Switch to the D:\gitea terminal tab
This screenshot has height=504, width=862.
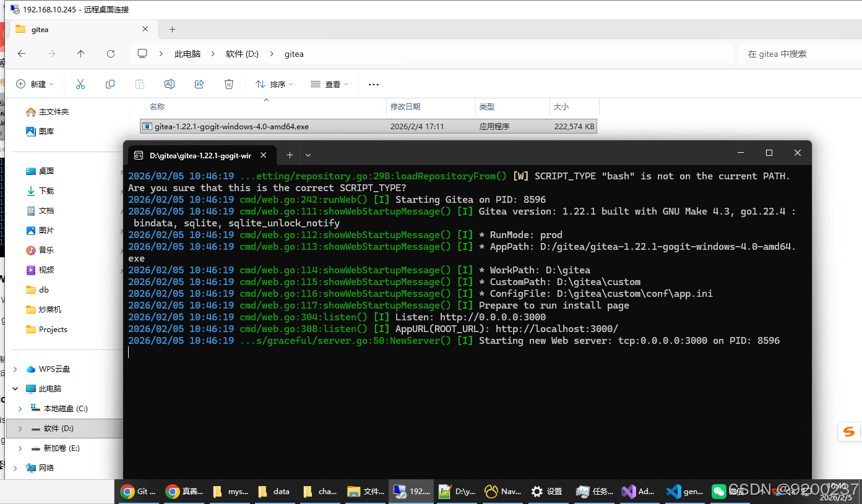(200, 155)
